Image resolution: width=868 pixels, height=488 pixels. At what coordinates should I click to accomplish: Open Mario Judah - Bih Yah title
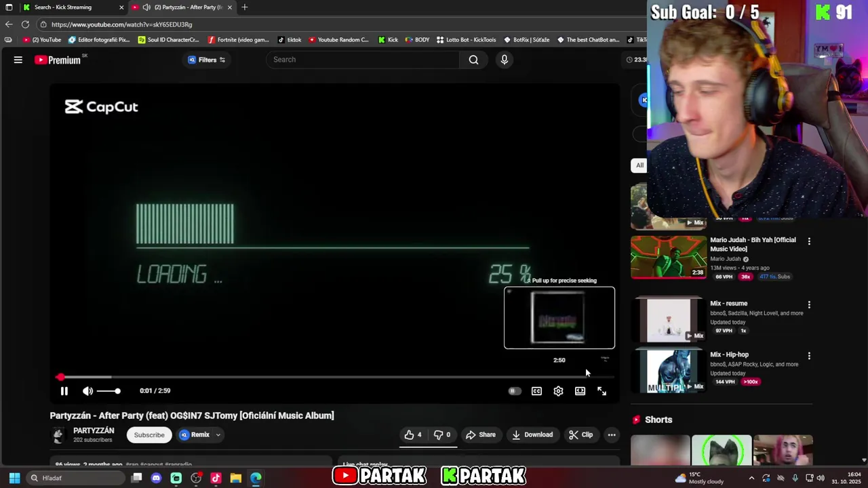tap(753, 244)
